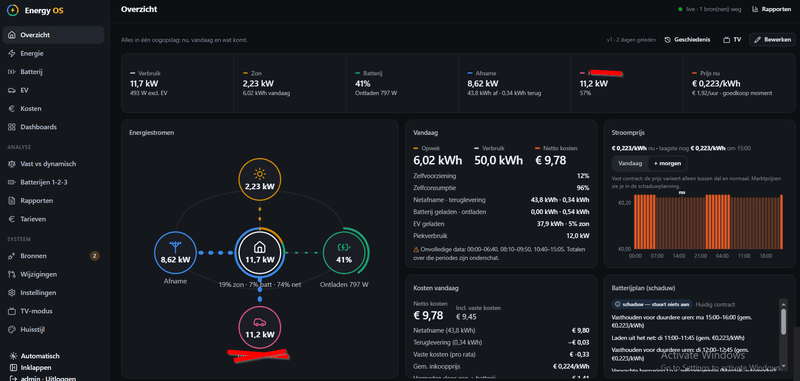This screenshot has width=800, height=381.
Task: Click the Zelfvoorziening 12% row
Action: [x=501, y=176]
